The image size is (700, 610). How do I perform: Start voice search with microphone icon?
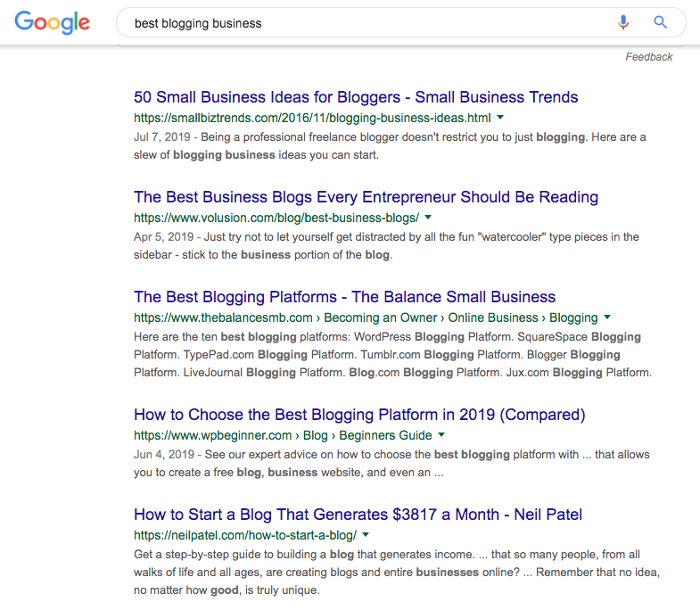tap(623, 22)
